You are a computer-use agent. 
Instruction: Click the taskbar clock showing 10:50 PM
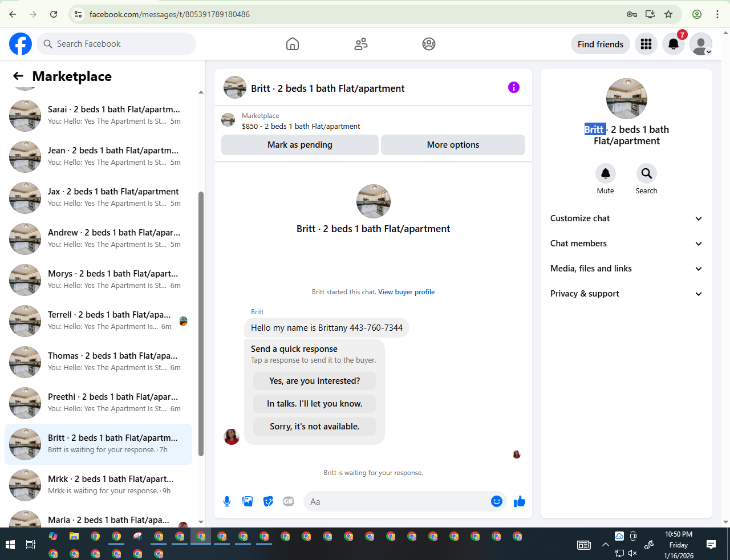coord(679,545)
